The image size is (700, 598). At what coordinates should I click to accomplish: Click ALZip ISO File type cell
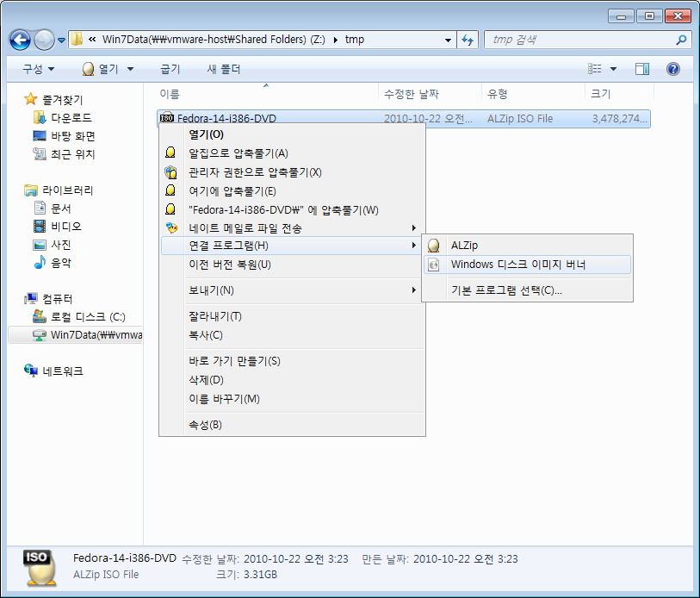[x=520, y=118]
